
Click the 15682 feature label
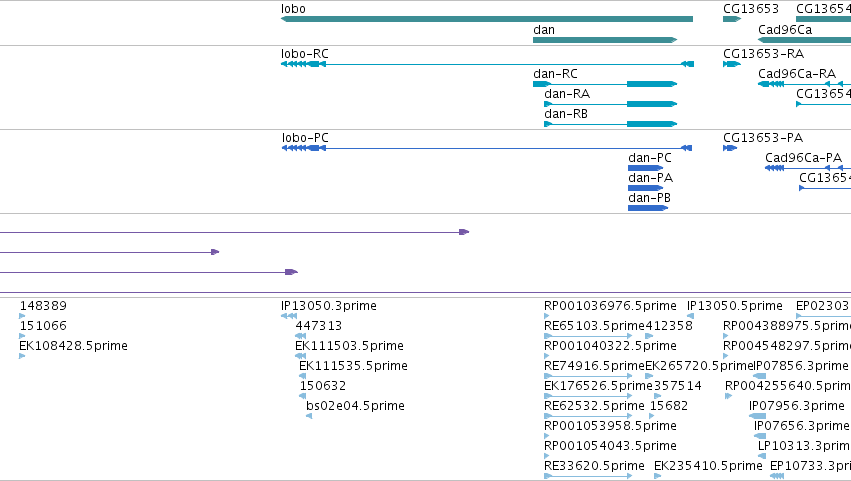[669, 406]
